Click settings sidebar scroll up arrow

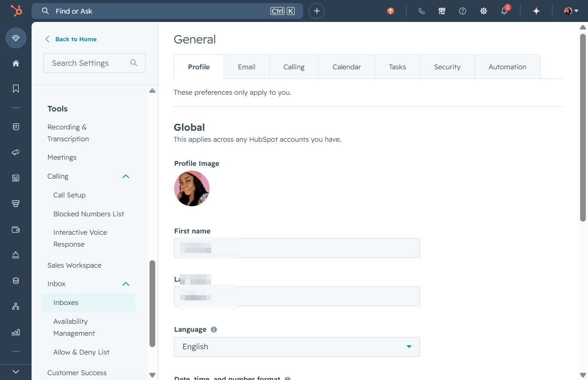click(x=152, y=90)
